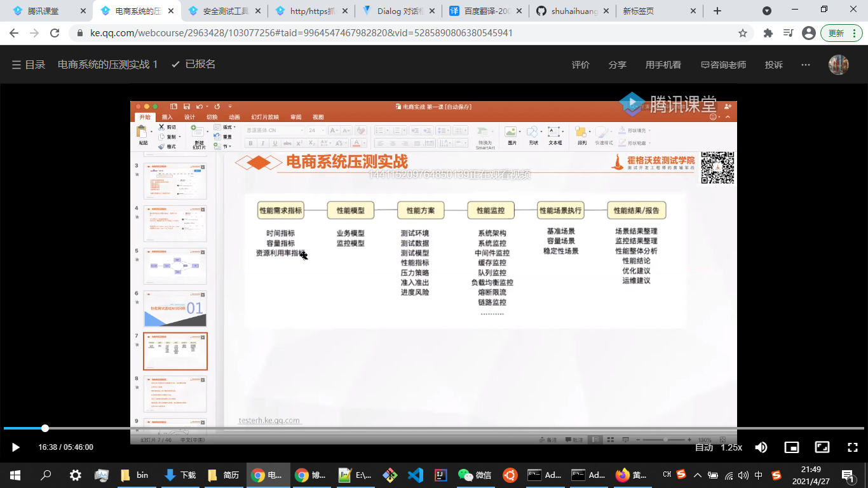Image resolution: width=868 pixels, height=488 pixels.
Task: Open the battery tray icon
Action: 713,475
